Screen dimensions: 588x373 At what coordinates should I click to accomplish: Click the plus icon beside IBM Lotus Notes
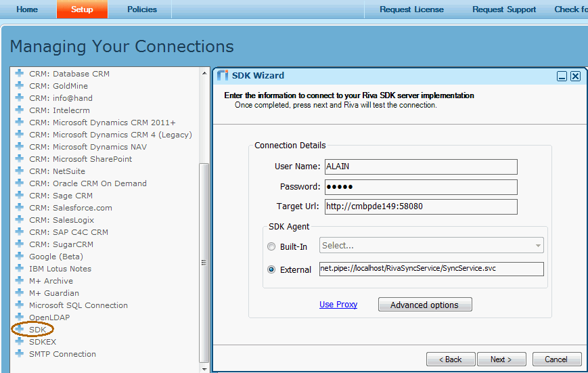click(20, 269)
